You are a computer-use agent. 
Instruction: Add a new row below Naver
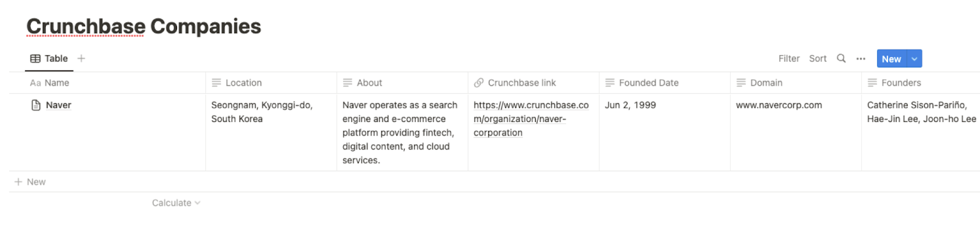click(30, 181)
